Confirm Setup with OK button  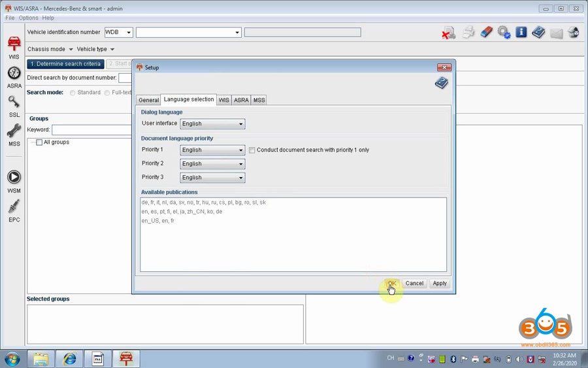pyautogui.click(x=391, y=284)
